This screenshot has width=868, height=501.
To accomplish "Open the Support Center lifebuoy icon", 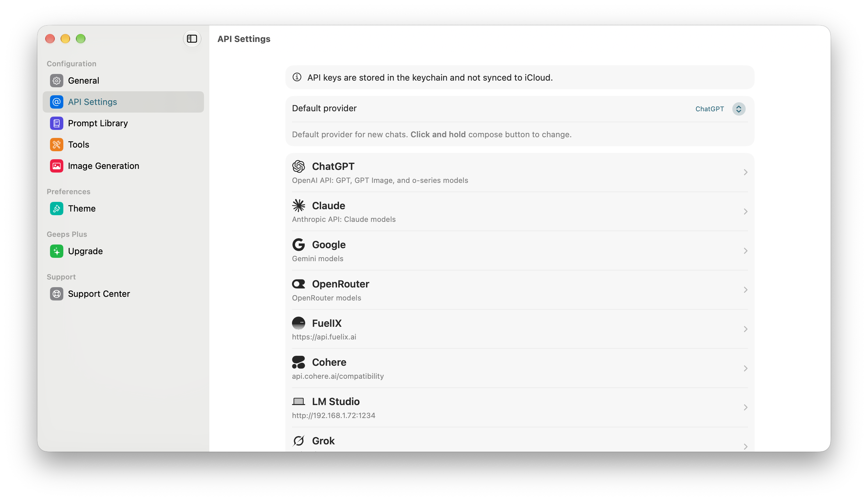I will pos(56,294).
